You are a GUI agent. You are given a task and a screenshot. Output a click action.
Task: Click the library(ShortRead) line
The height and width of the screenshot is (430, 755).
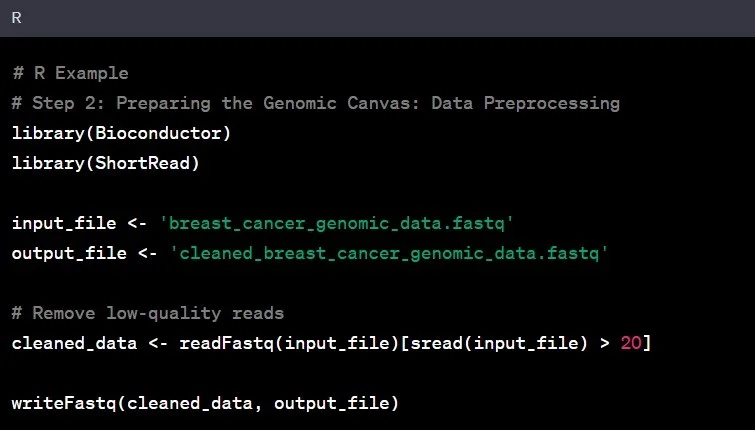click(x=105, y=163)
